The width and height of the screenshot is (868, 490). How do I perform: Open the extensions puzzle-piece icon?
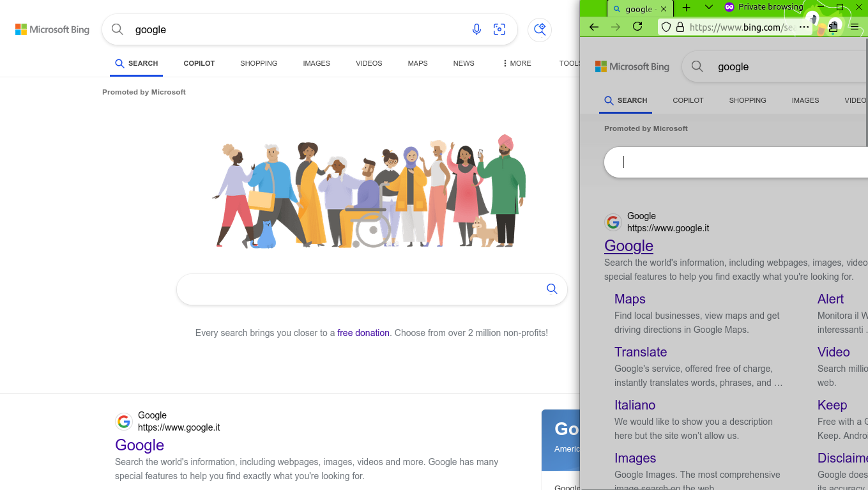833,27
